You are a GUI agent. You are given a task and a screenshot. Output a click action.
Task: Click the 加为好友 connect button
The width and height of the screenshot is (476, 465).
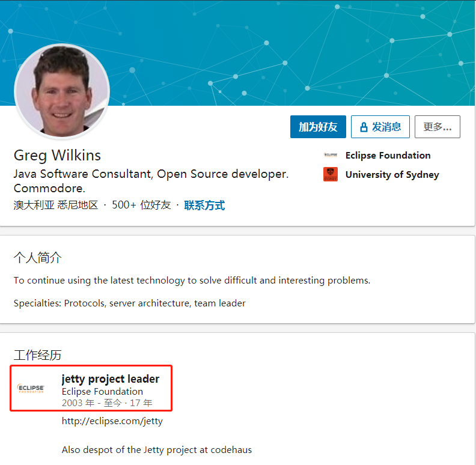coord(318,127)
